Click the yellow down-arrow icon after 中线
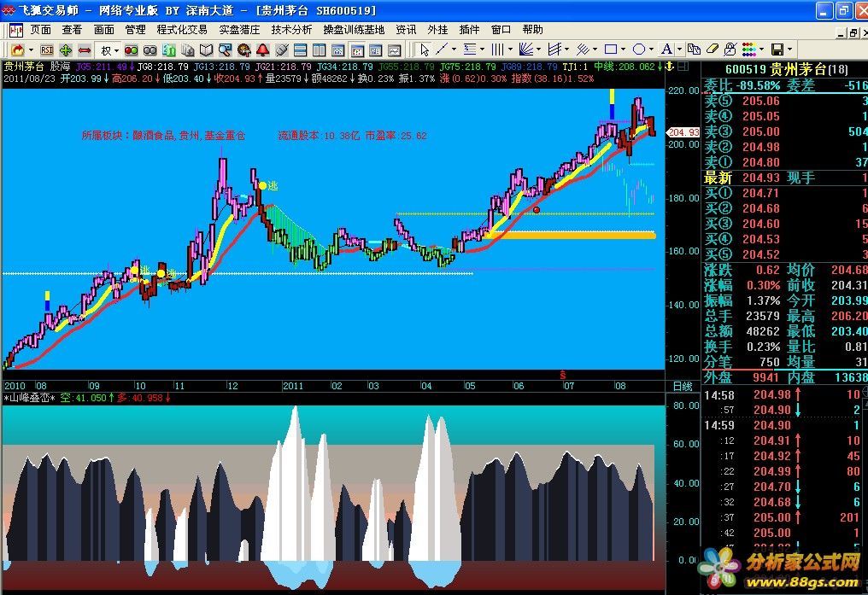This screenshot has height=595, width=868. pyautogui.click(x=669, y=67)
